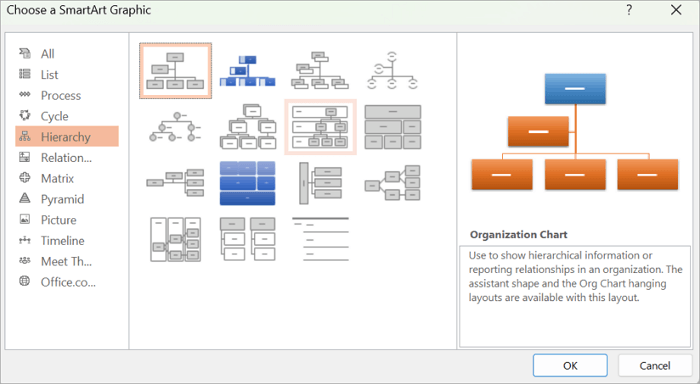The width and height of the screenshot is (700, 384).
Task: Click the Pyramid triangle icon
Action: (25, 198)
